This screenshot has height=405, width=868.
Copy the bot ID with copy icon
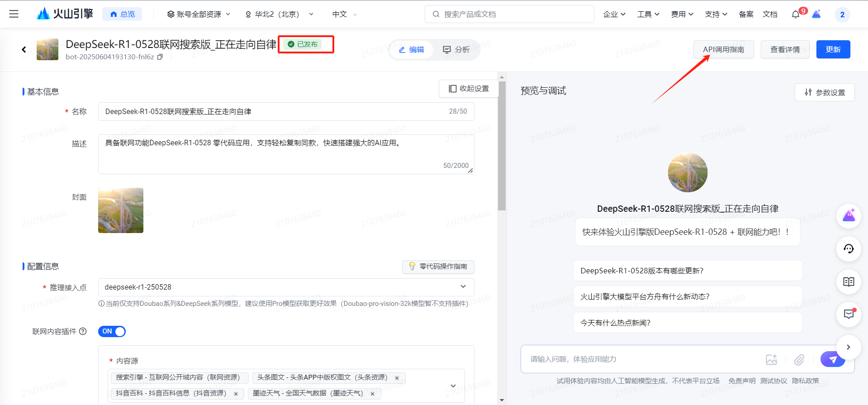point(160,57)
